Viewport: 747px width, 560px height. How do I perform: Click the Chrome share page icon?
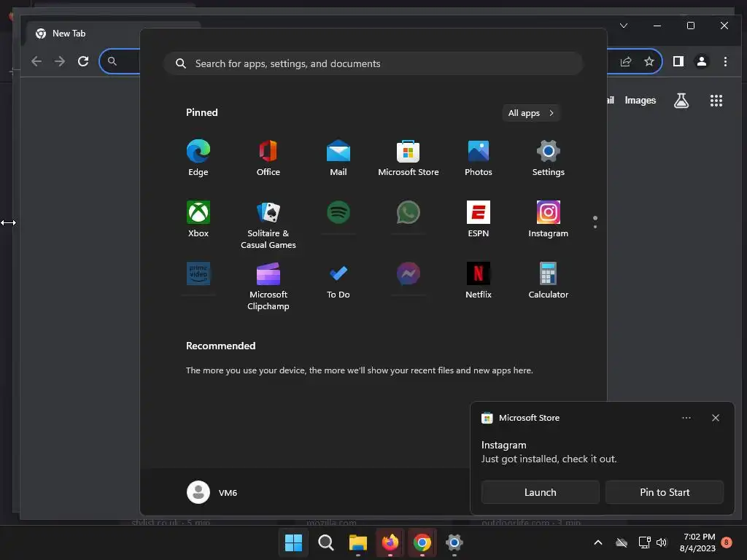(626, 61)
